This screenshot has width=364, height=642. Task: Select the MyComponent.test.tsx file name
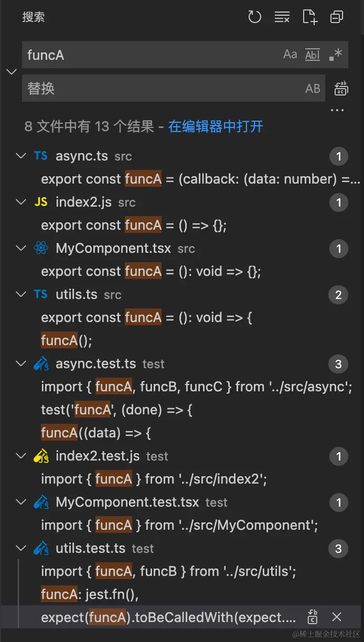[127, 502]
